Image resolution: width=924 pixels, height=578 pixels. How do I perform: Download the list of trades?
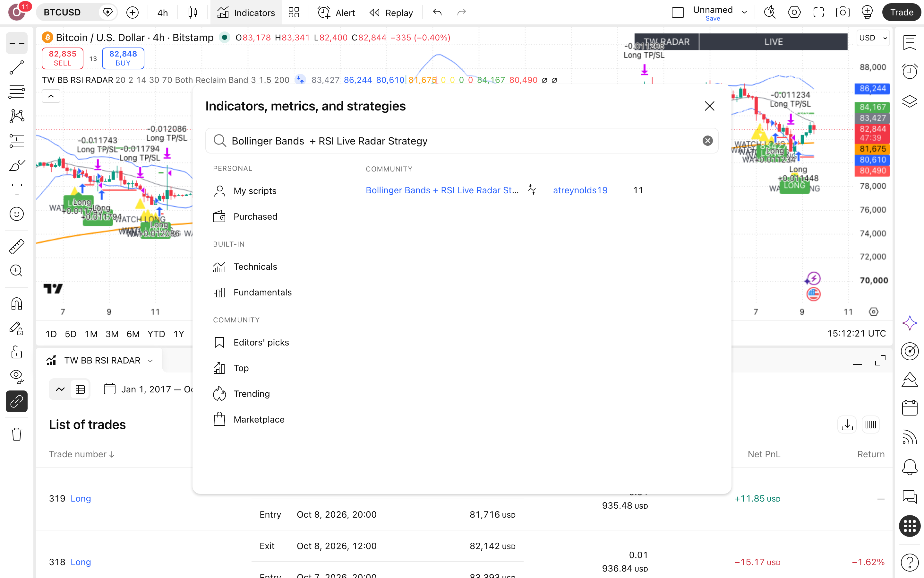[x=847, y=425]
